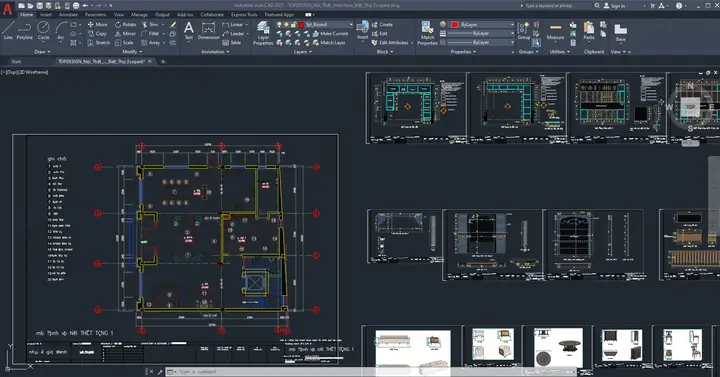Click the Sign In button
The height and width of the screenshot is (377, 720).
[x=614, y=6]
